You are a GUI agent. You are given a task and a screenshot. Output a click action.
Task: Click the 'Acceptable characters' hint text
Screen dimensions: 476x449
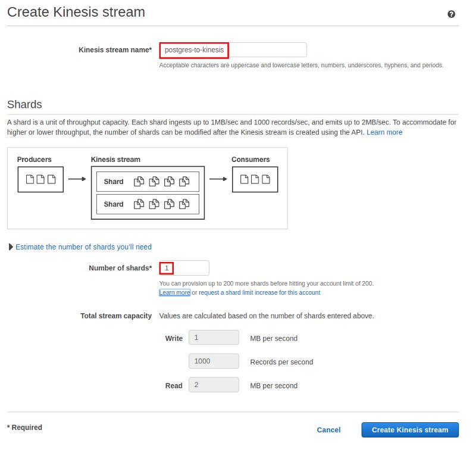pyautogui.click(x=301, y=66)
